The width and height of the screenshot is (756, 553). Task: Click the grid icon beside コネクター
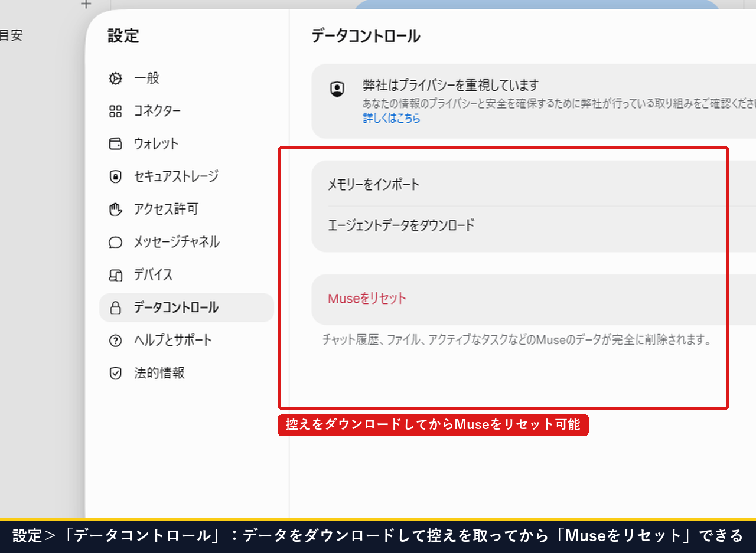pos(116,111)
